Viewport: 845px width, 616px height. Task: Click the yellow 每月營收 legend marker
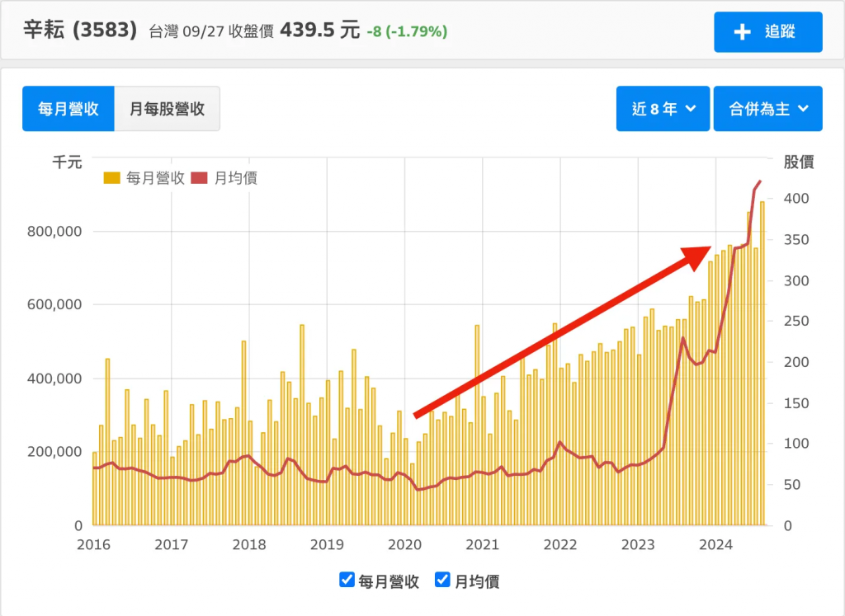tap(112, 178)
